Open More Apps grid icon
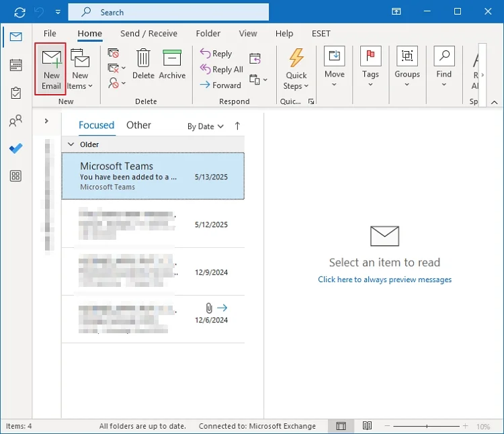504x434 pixels. point(15,176)
